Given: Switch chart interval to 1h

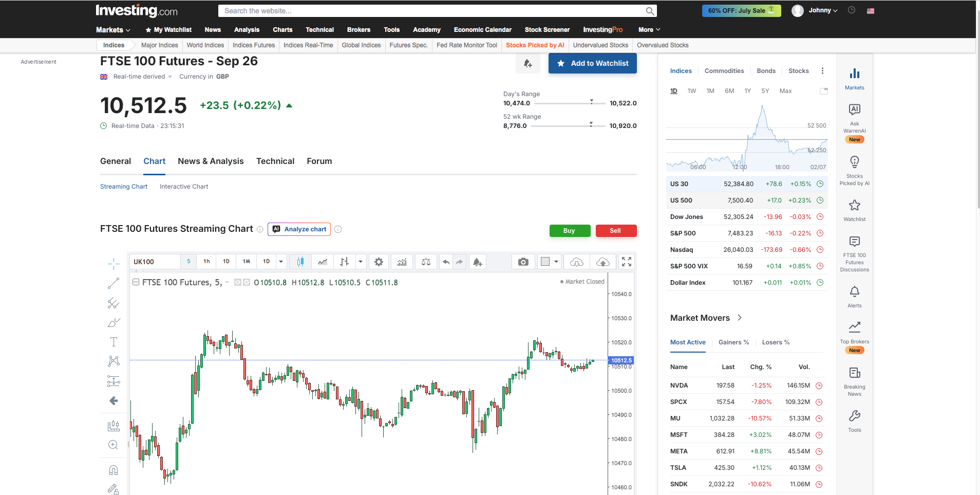Looking at the screenshot, I should coord(206,262).
